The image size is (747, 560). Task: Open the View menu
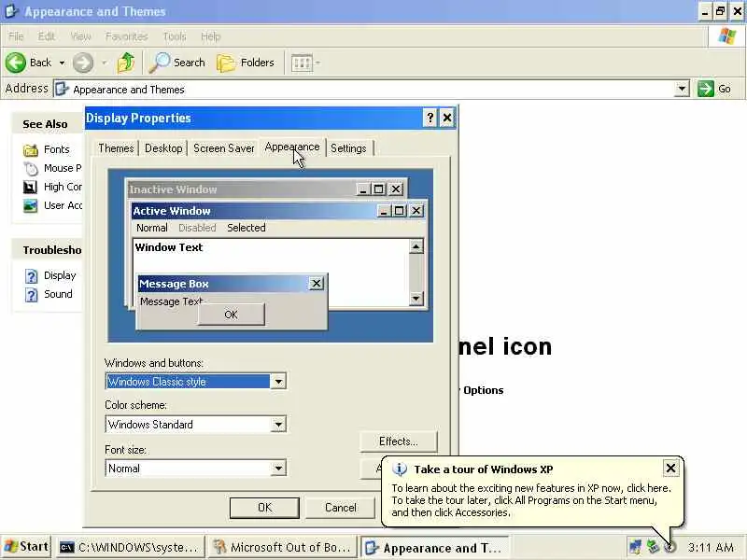(80, 36)
